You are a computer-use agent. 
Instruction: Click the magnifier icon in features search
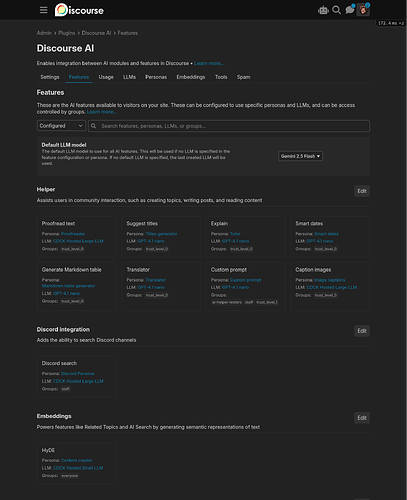pyautogui.click(x=94, y=126)
